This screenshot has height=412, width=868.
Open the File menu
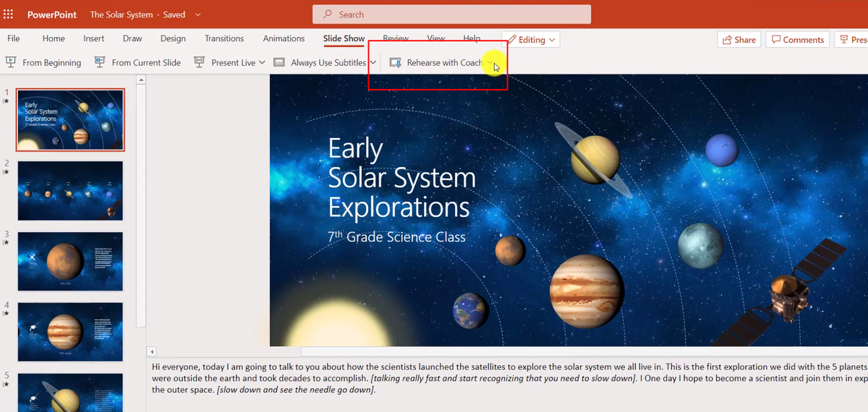pyautogui.click(x=14, y=38)
